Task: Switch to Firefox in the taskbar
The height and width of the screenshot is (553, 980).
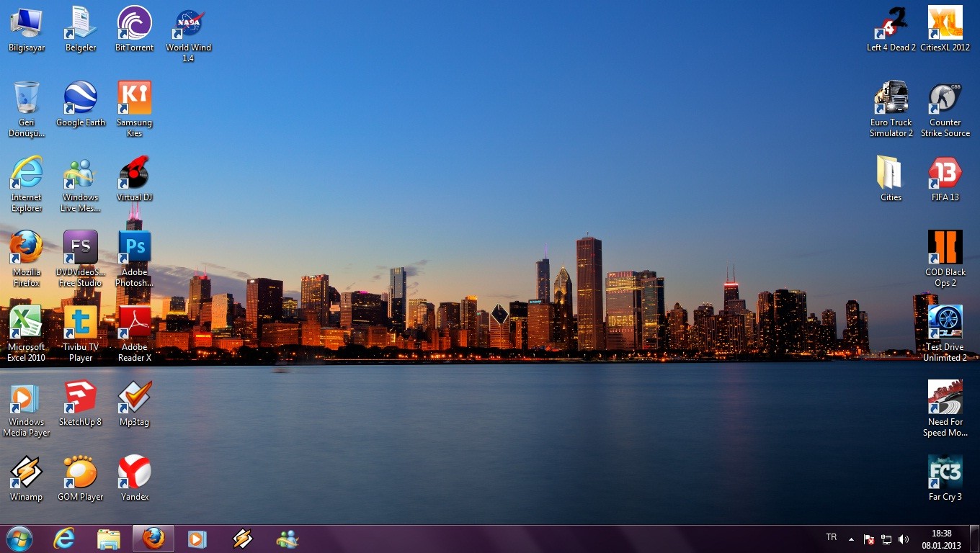Action: point(153,539)
